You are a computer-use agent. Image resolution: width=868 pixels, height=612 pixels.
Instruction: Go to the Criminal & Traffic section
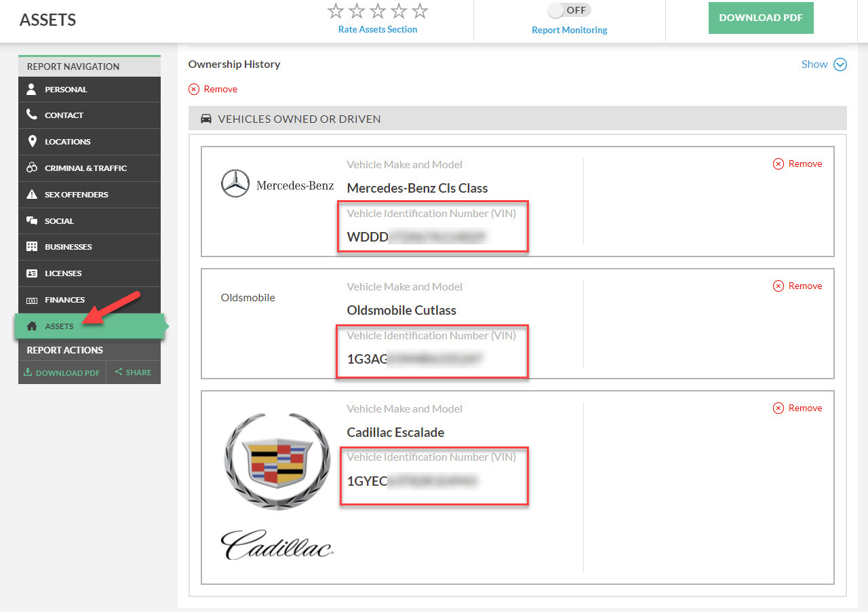click(90, 168)
